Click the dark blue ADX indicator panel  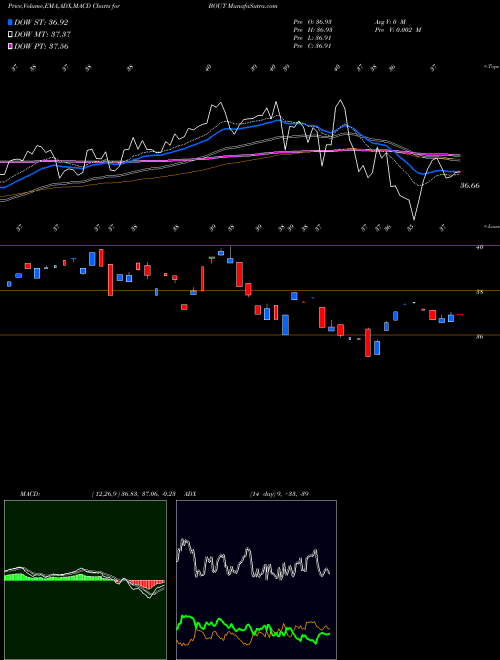click(256, 580)
